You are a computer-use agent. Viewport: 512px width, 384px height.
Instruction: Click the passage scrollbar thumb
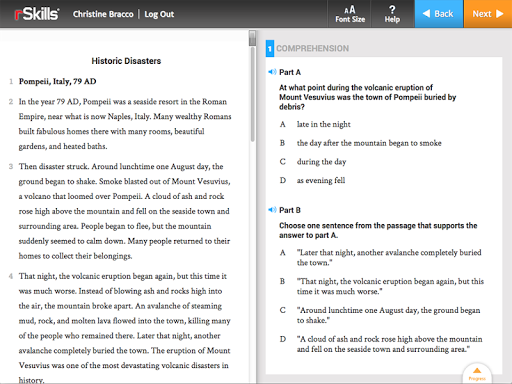252,38
